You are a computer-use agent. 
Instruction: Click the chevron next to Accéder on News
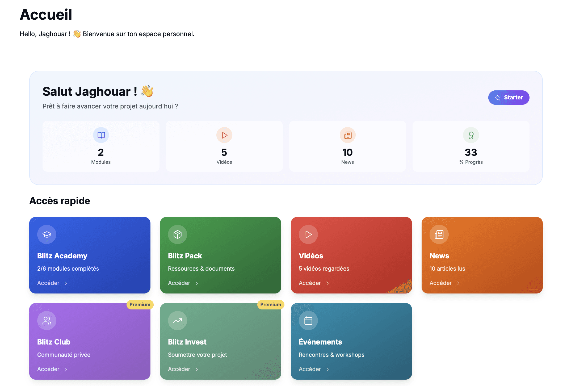coord(458,283)
